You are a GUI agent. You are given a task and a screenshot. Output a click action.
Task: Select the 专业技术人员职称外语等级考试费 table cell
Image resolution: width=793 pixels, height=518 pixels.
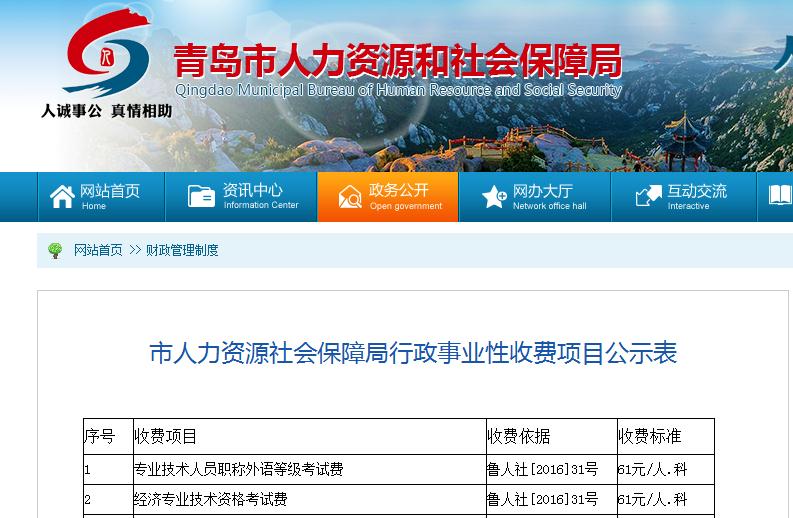[x=238, y=469]
